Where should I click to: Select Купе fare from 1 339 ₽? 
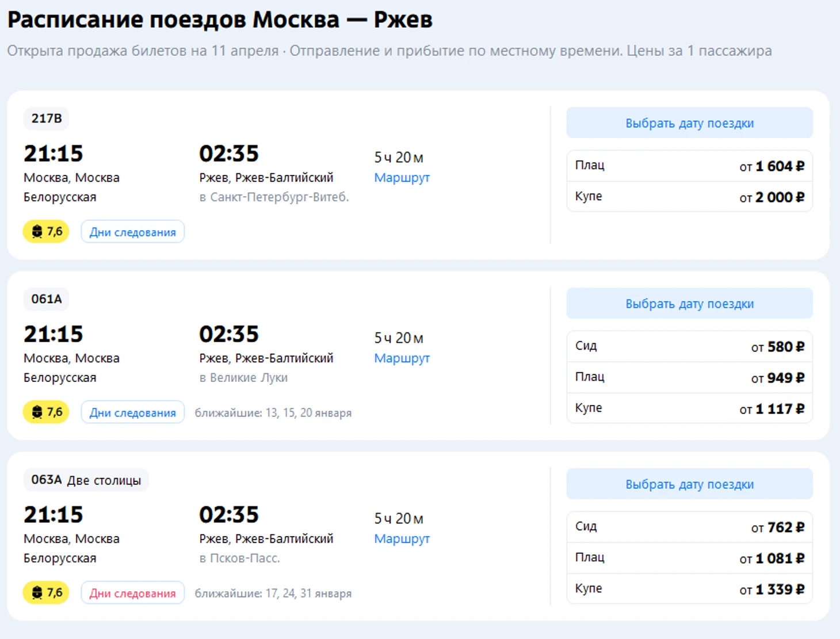689,590
